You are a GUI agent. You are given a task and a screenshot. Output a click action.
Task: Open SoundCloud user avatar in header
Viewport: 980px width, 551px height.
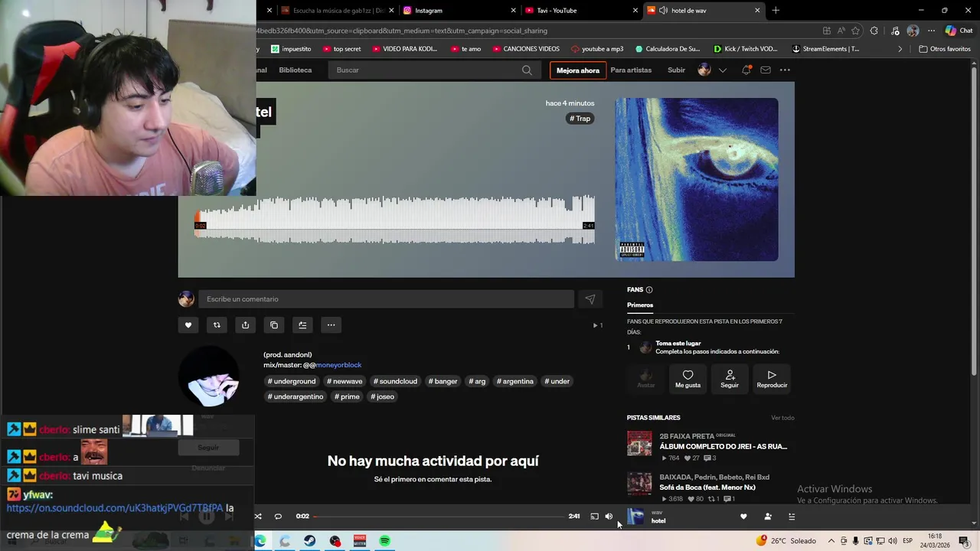(x=704, y=70)
